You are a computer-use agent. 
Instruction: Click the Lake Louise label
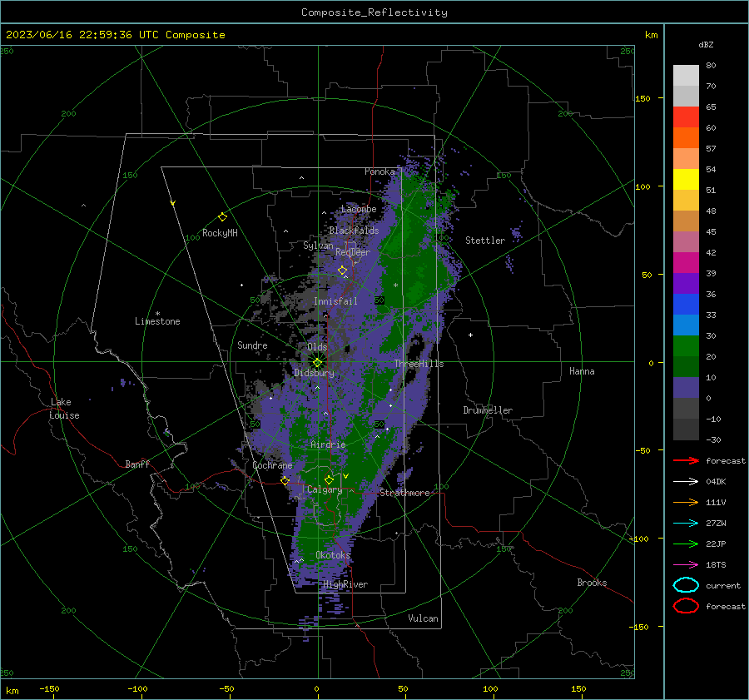pos(64,409)
